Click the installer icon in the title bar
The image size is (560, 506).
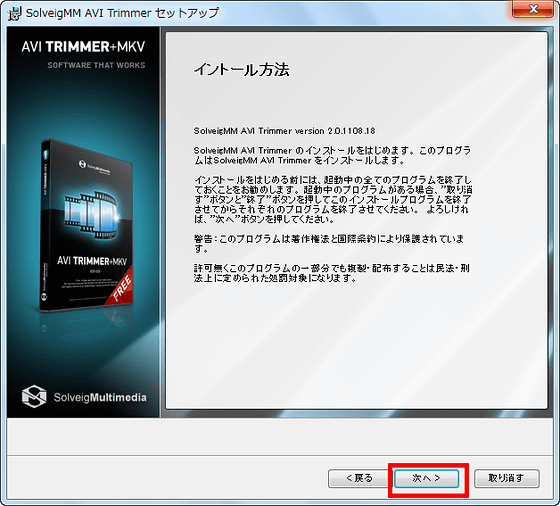(x=15, y=13)
